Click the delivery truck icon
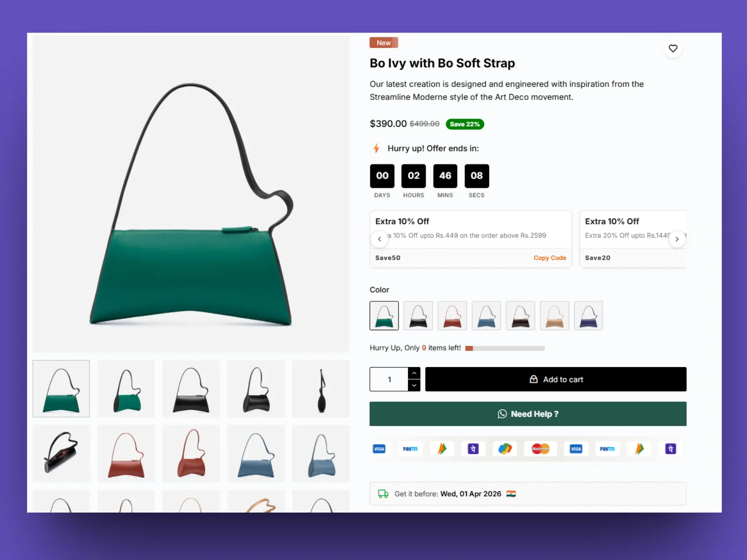This screenshot has width=747, height=560. pyautogui.click(x=383, y=494)
